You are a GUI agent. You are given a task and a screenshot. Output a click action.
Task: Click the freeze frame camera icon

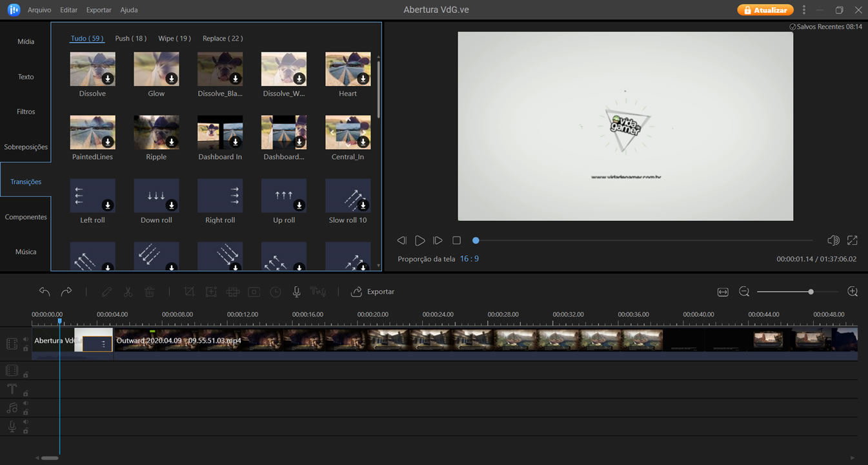[254, 292]
